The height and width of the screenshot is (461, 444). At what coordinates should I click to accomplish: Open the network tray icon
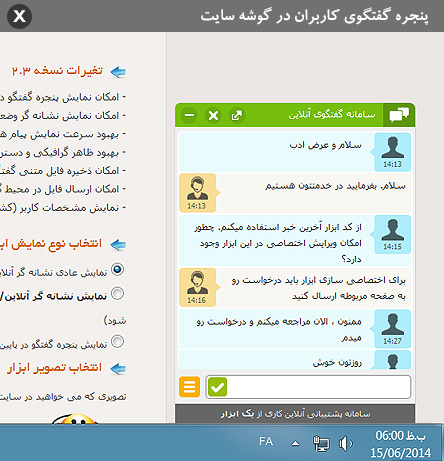(321, 444)
